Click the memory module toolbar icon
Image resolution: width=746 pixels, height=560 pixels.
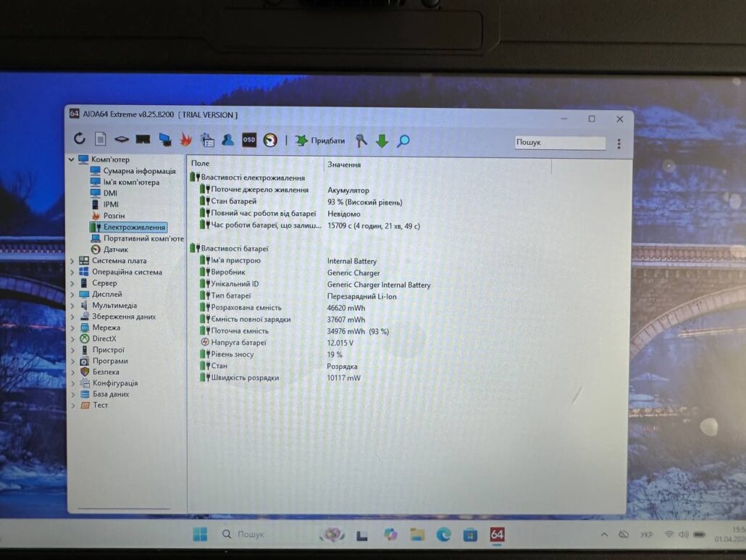click(x=143, y=139)
